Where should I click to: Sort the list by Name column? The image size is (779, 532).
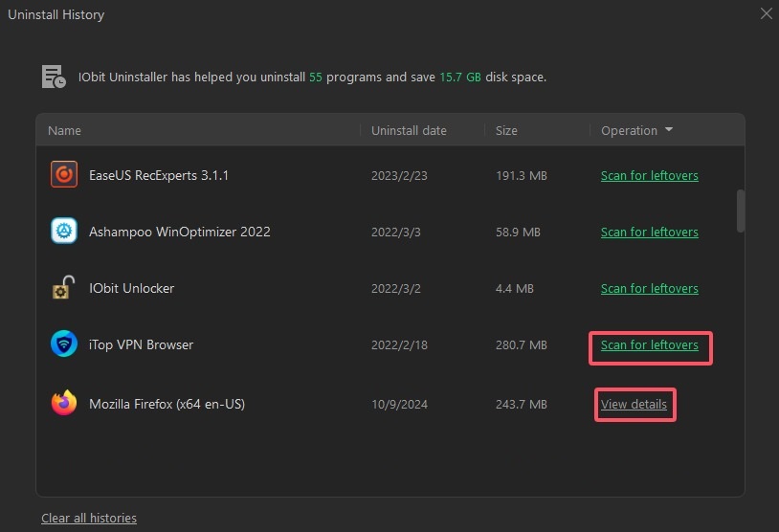64,131
